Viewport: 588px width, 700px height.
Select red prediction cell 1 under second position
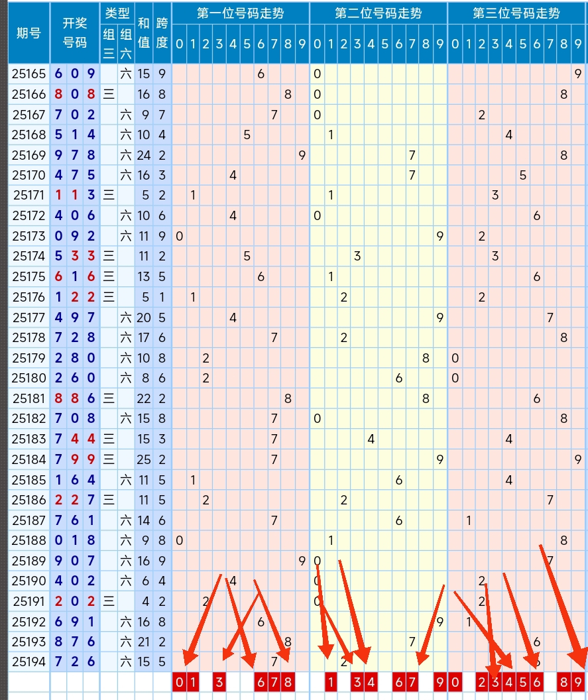point(330,682)
